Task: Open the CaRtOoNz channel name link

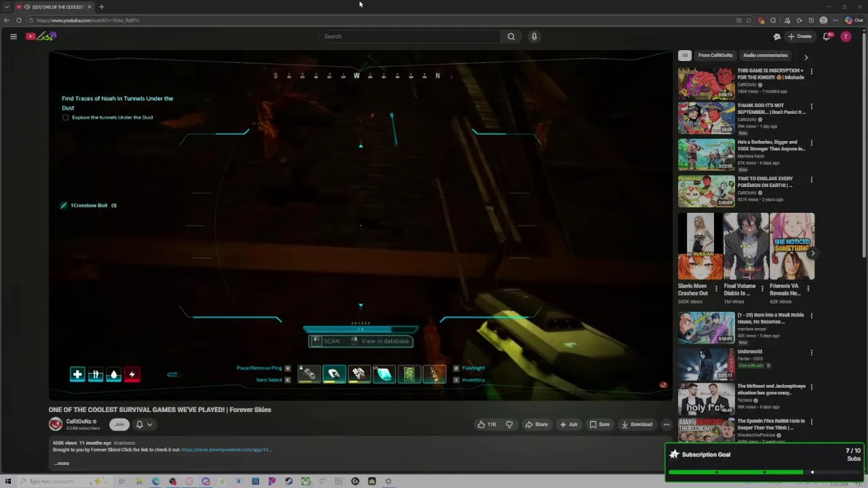Action: pos(79,422)
